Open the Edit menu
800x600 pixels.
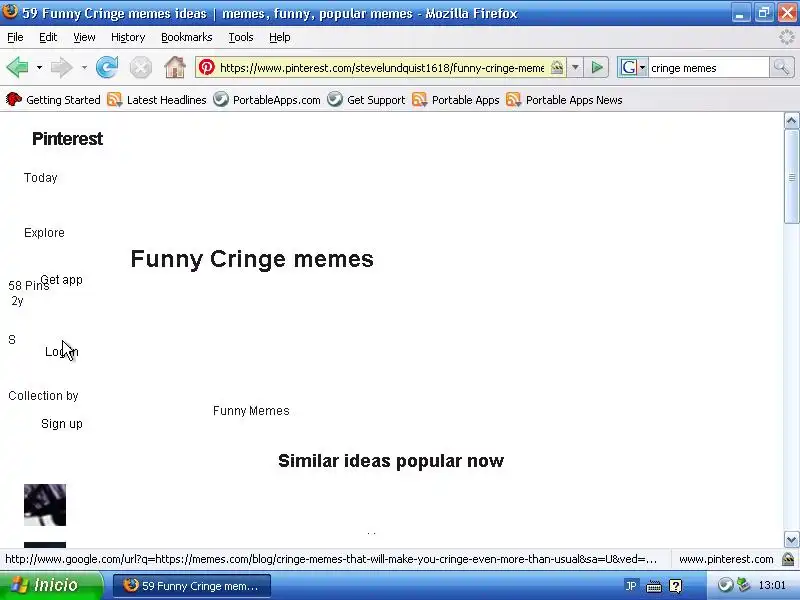[48, 37]
